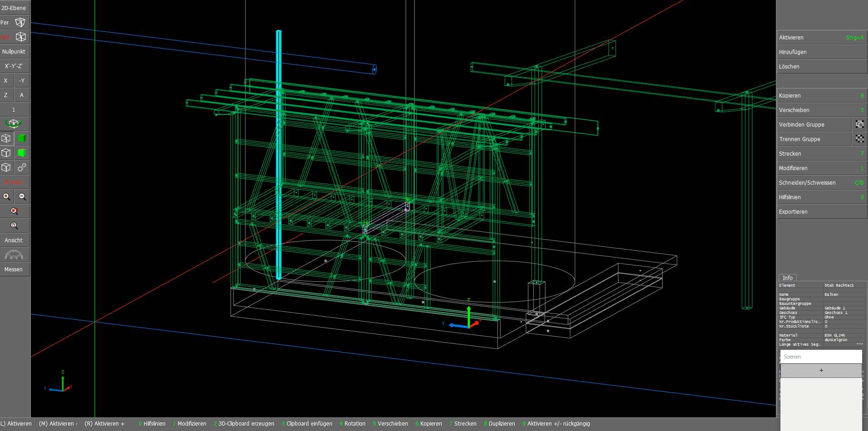The height and width of the screenshot is (431, 868).
Task: Open the Exportieren submenu
Action: click(x=821, y=212)
